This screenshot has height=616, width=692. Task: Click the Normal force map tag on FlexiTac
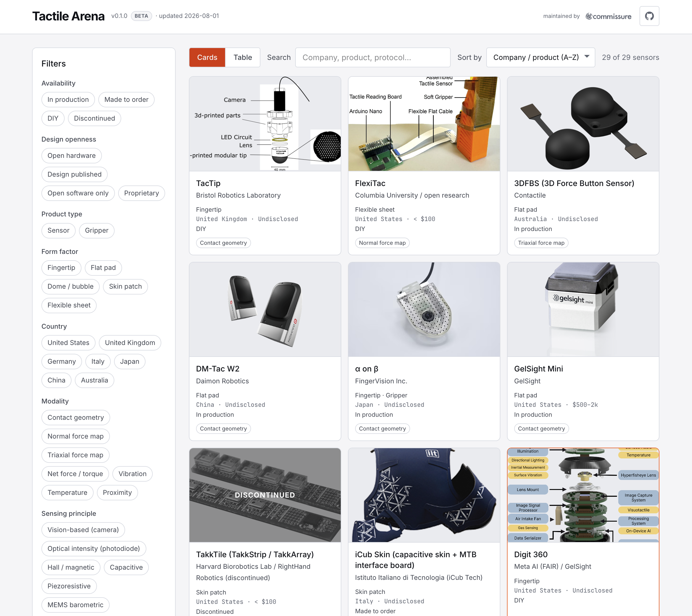(382, 243)
